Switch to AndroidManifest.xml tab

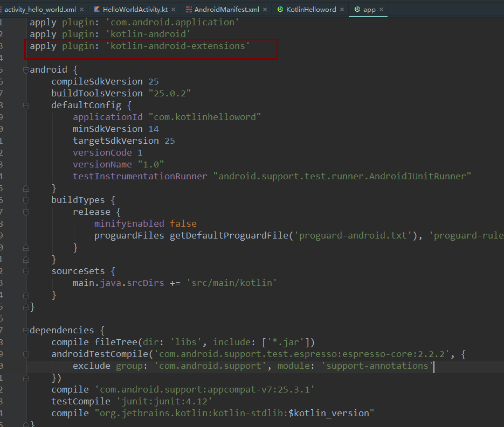(x=226, y=10)
